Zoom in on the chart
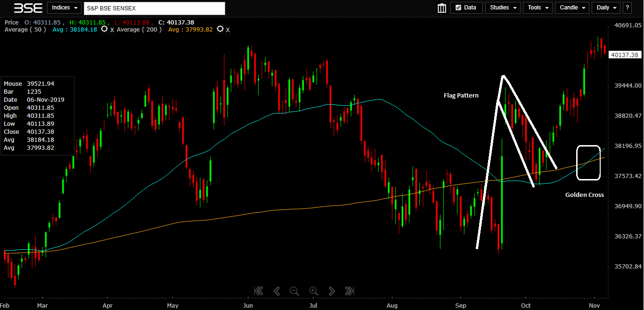Viewport: 644px width, 310px height. 313,291
